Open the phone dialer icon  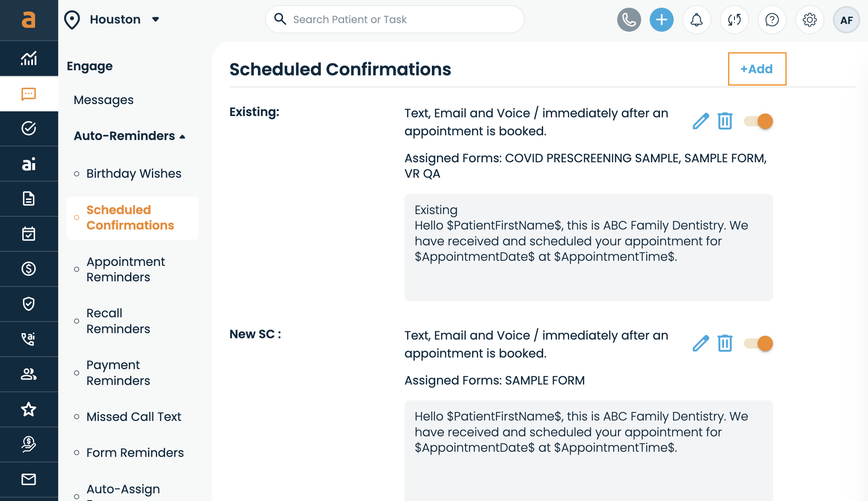629,20
